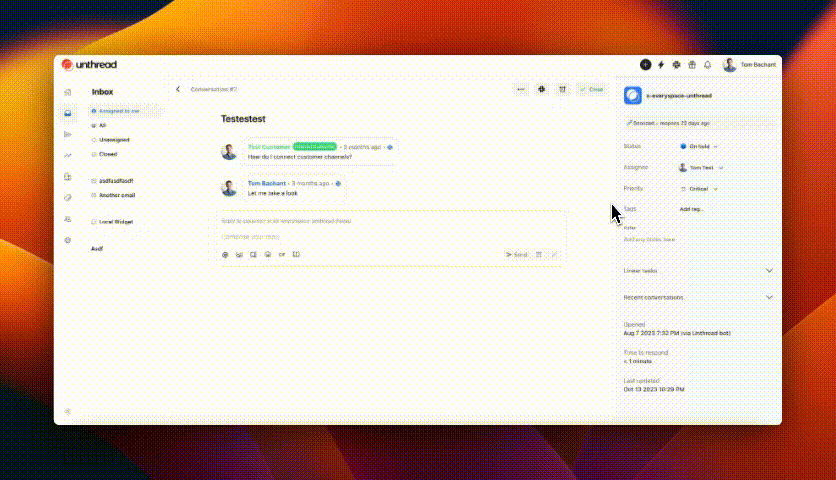Click message 'How do I connect customer channels?'
Screen dimensions: 836x480
pyautogui.click(x=300, y=157)
